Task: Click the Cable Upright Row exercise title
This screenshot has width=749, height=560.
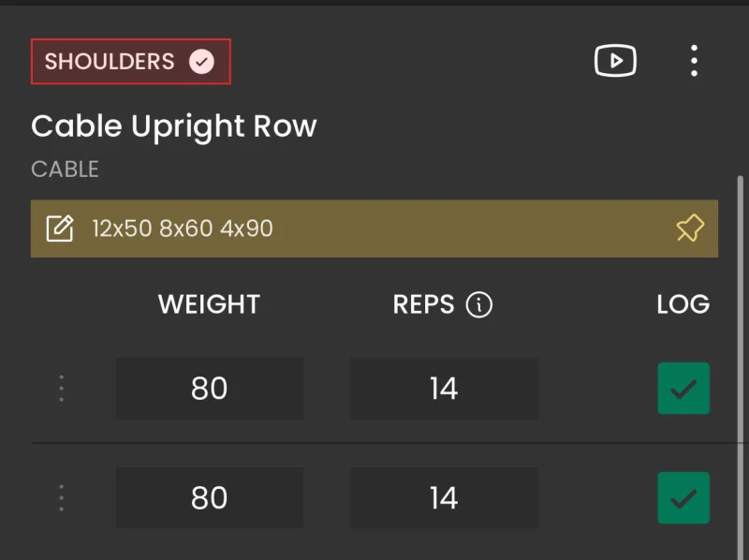Action: point(174,126)
